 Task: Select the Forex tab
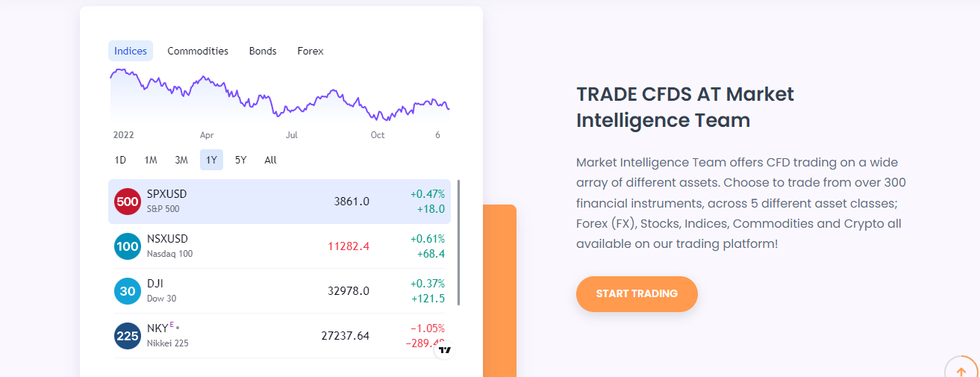click(310, 51)
